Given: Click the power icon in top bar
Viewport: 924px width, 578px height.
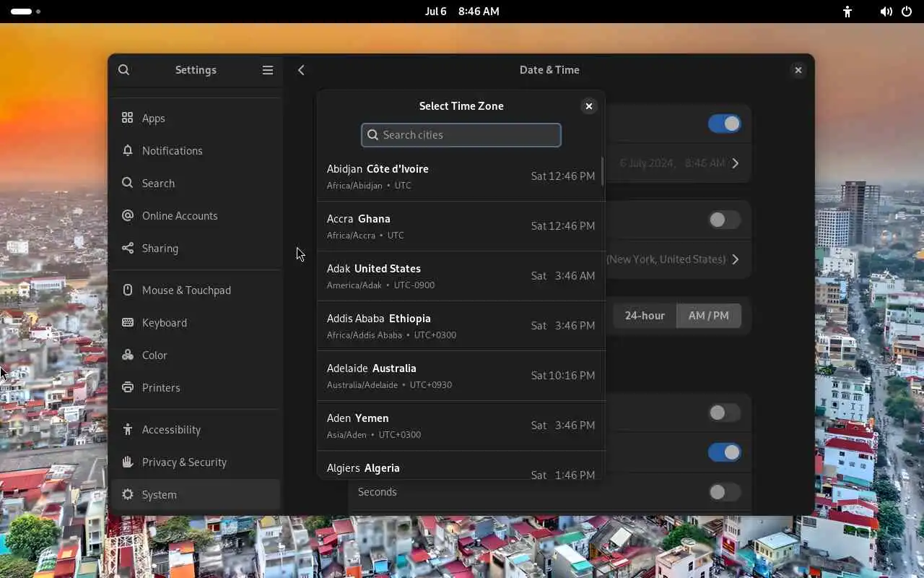Looking at the screenshot, I should (907, 12).
